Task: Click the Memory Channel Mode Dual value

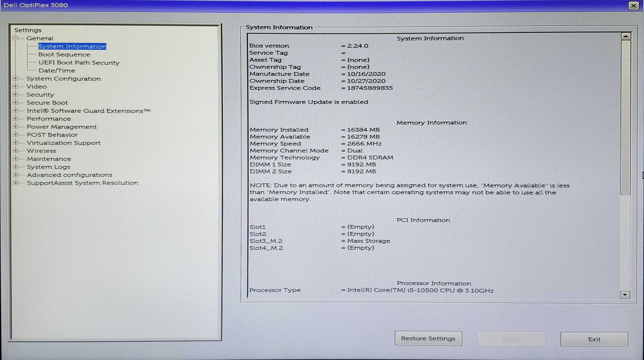Action: tap(355, 151)
